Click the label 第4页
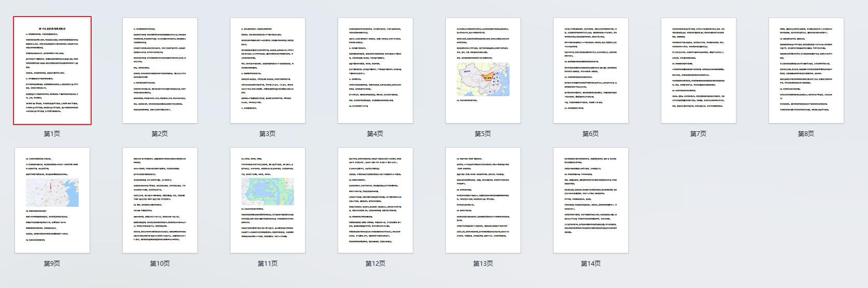868x288 pixels. click(375, 134)
